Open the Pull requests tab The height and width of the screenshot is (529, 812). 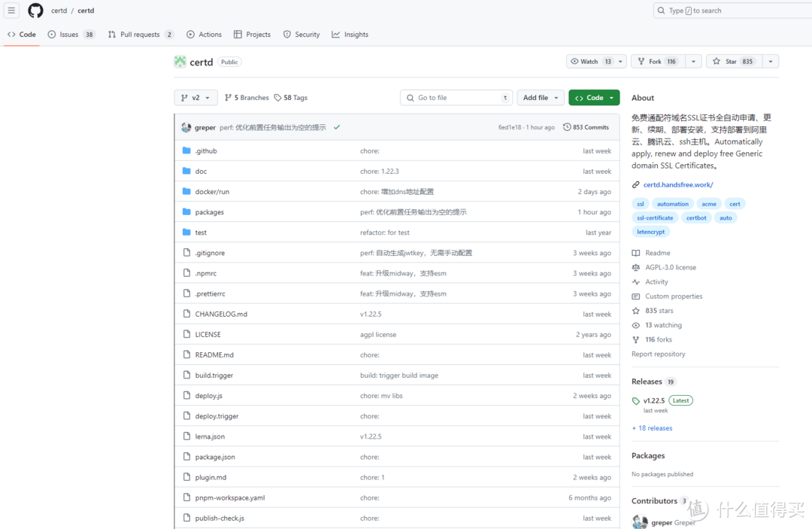pos(140,35)
